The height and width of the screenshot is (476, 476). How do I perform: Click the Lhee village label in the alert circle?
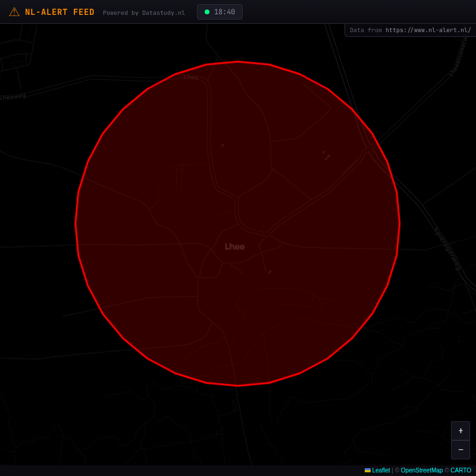(x=234, y=246)
